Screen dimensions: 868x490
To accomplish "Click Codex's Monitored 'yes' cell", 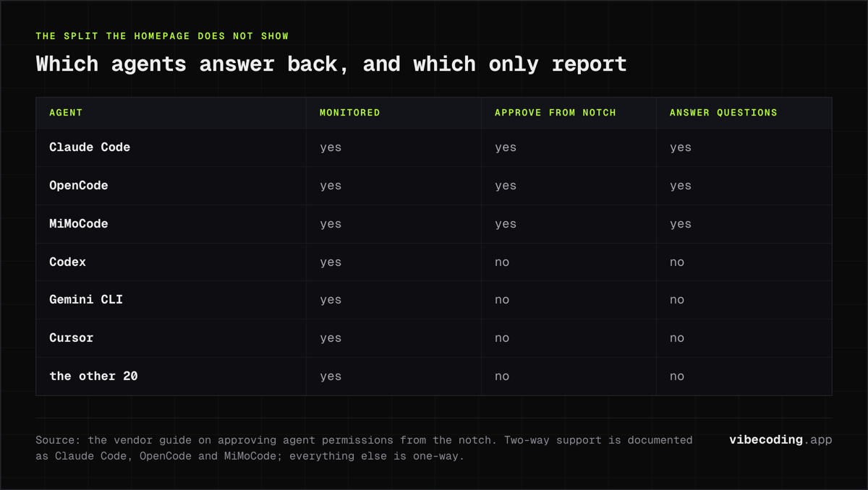I will (331, 263).
